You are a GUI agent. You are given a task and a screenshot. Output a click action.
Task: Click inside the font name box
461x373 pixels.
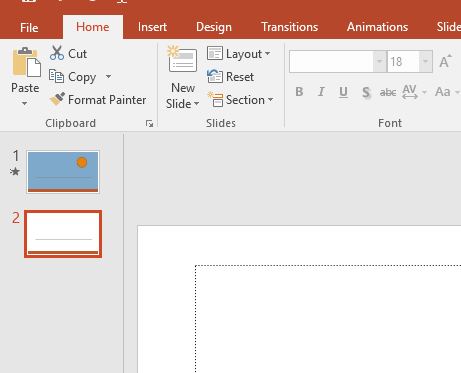[331, 62]
